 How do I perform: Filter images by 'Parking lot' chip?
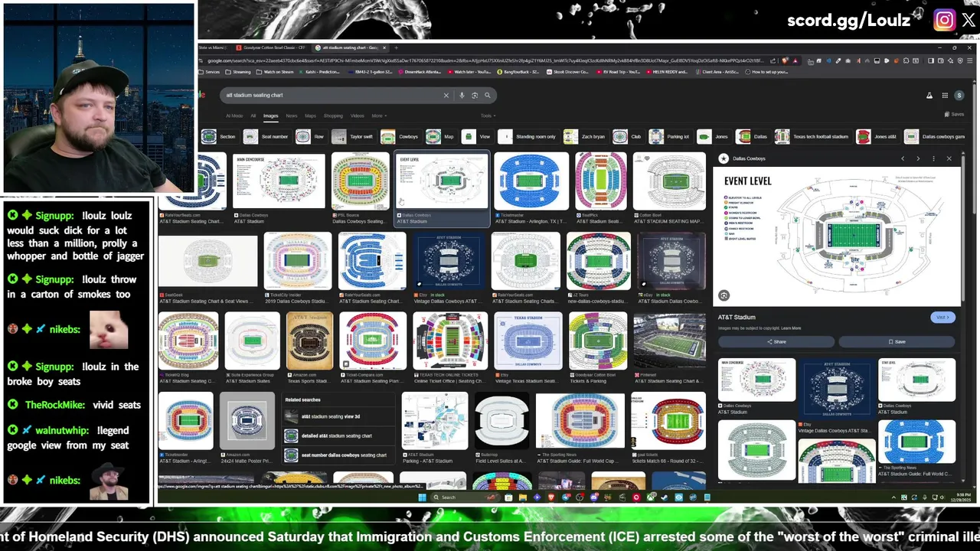point(670,136)
